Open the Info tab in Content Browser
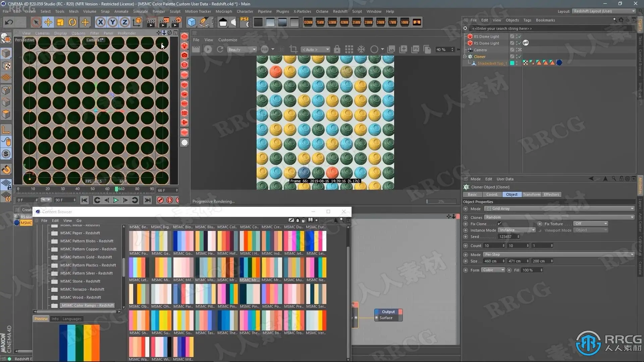644x362 pixels. point(55,319)
